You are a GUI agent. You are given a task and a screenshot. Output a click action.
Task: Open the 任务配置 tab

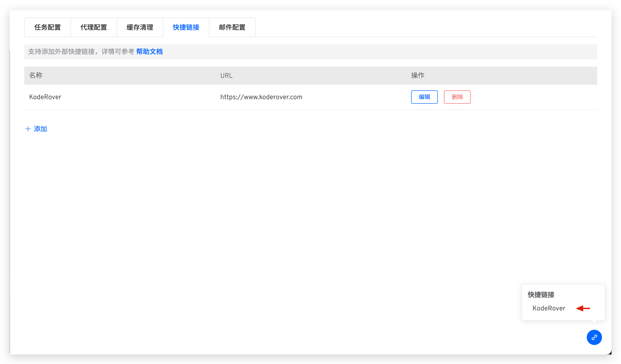click(48, 27)
